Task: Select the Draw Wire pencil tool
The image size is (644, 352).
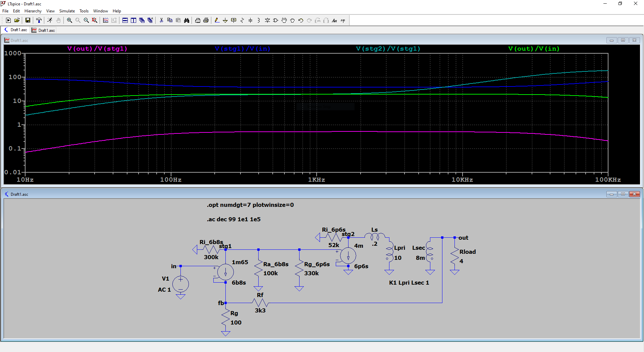Action: [217, 20]
